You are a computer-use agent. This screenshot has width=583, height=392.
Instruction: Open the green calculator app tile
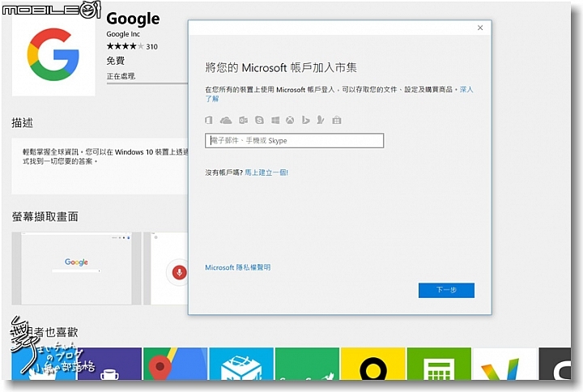click(439, 364)
